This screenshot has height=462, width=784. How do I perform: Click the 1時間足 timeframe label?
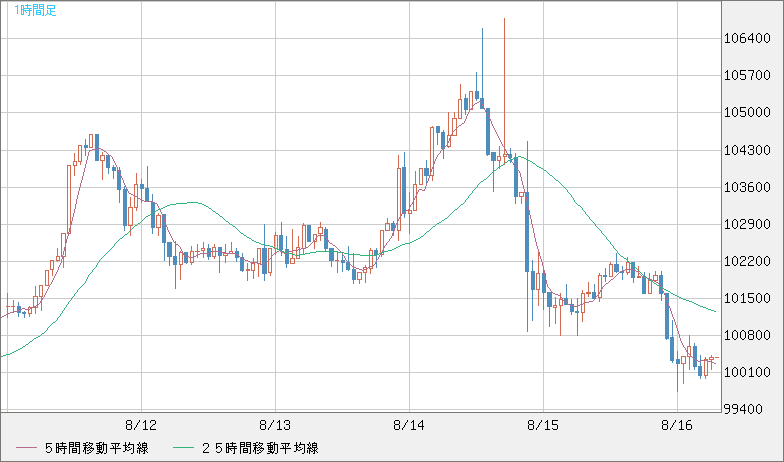35,10
